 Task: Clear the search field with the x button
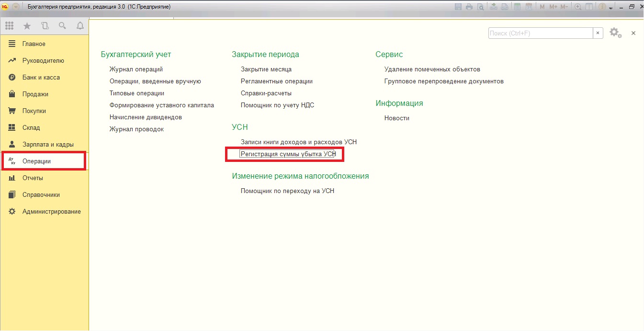click(598, 33)
